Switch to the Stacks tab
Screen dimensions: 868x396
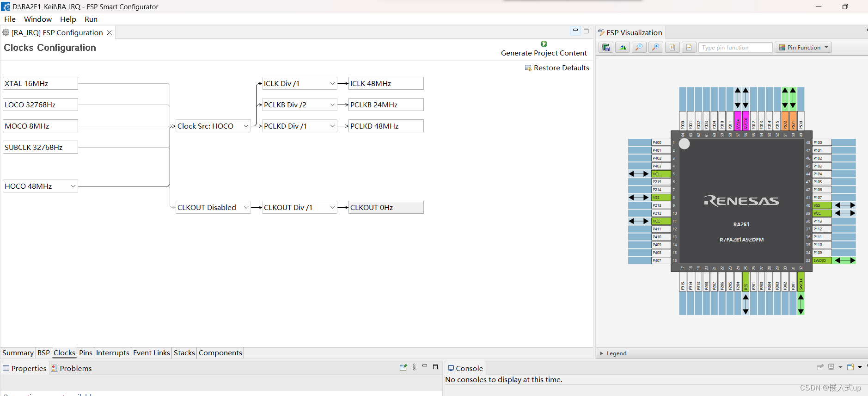[x=184, y=353]
